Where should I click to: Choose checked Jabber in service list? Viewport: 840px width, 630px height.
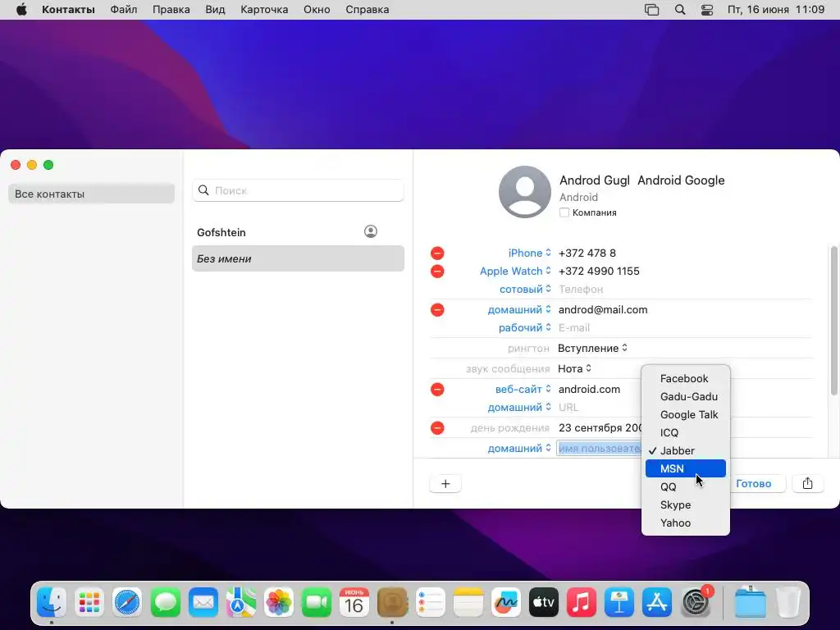pos(686,450)
